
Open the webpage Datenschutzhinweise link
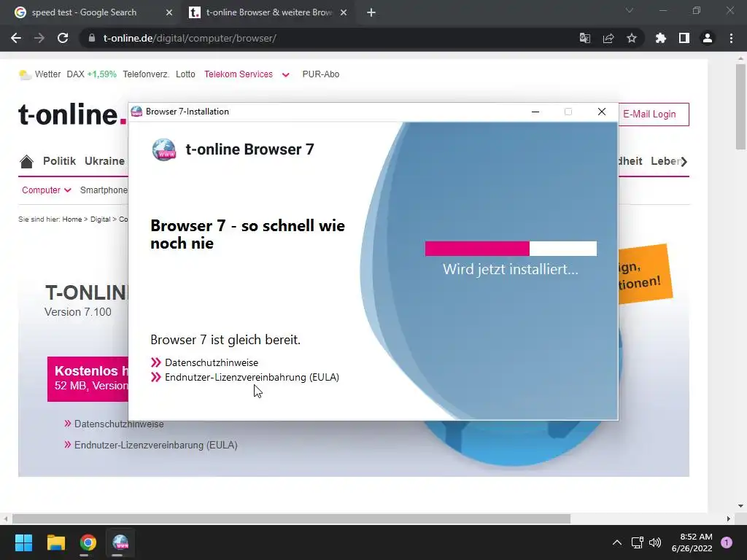pyautogui.click(x=119, y=424)
